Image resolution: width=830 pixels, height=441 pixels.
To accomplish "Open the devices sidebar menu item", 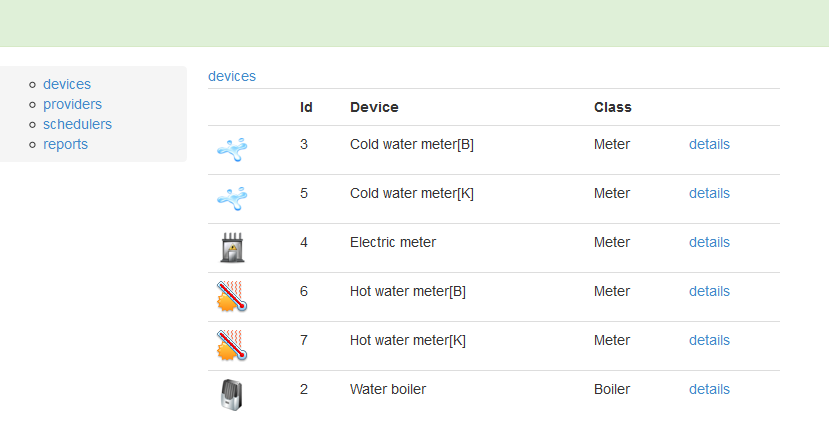I will pos(67,84).
